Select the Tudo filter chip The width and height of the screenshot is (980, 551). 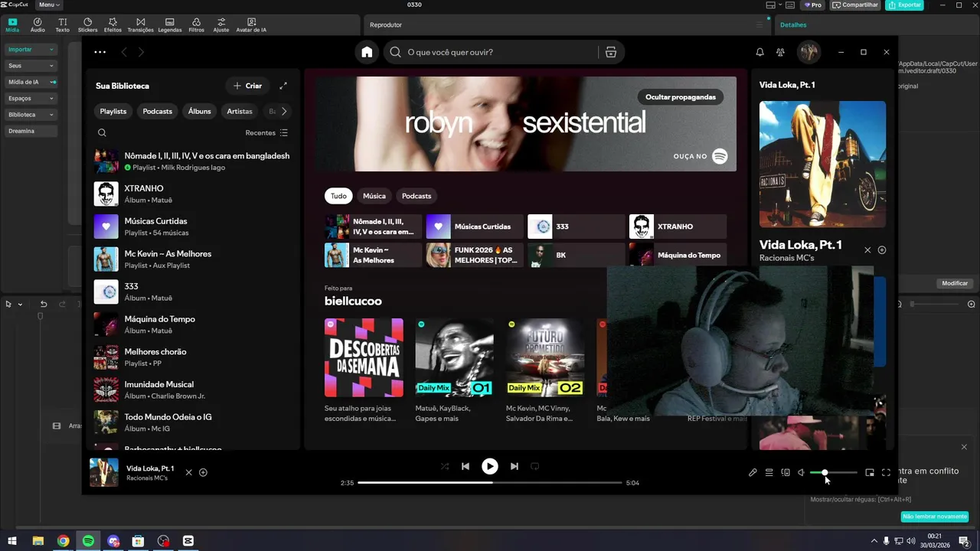coord(338,196)
